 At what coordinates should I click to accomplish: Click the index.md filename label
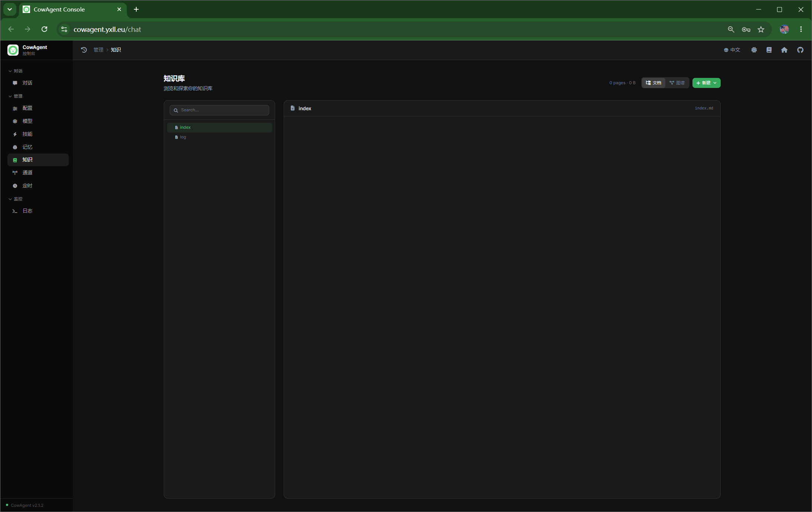[704, 108]
